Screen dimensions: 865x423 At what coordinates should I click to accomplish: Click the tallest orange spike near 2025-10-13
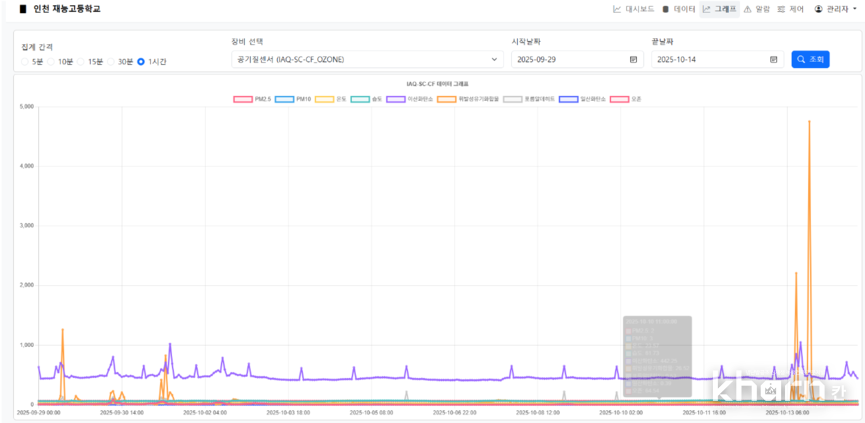point(809,121)
